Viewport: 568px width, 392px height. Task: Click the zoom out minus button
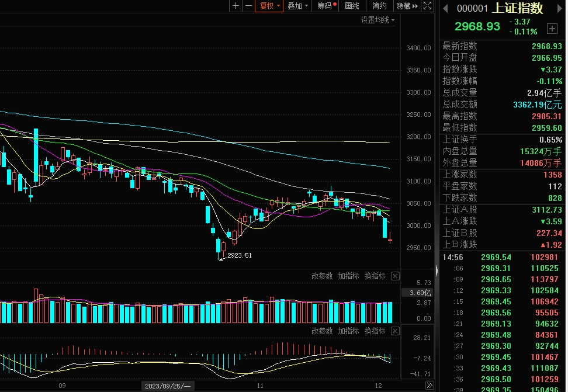248,6
